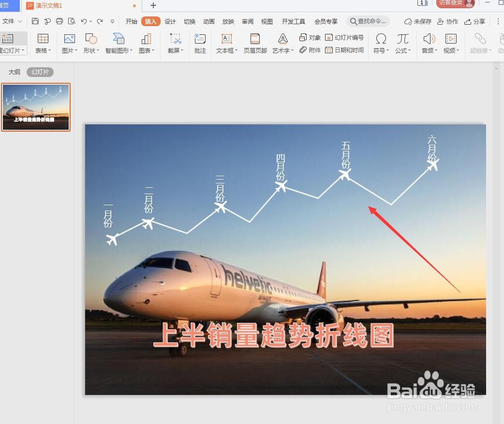Select the slide title 上半销量趋势折线图
This screenshot has width=504, height=424.
[x=274, y=335]
